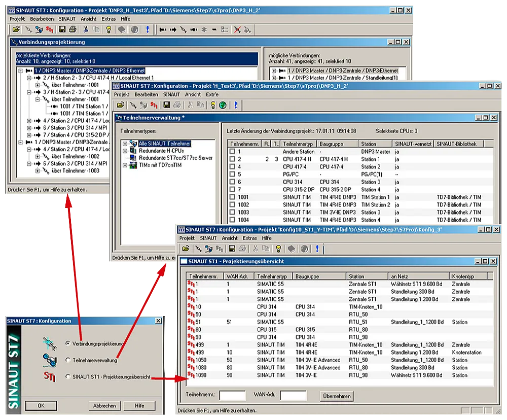The width and height of the screenshot is (507, 420).
Task: Open project icon in Konfig10_ST1_Y-TIM toolbar
Action: tap(186, 249)
